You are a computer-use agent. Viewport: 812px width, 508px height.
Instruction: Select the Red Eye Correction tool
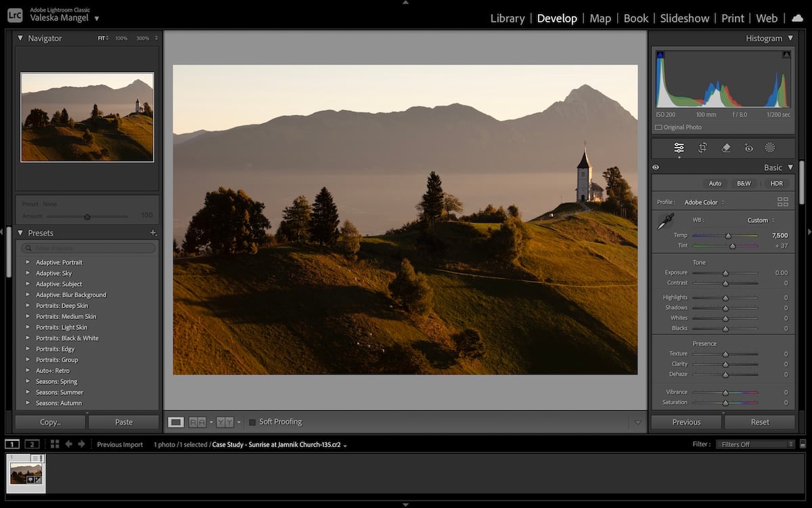point(749,147)
